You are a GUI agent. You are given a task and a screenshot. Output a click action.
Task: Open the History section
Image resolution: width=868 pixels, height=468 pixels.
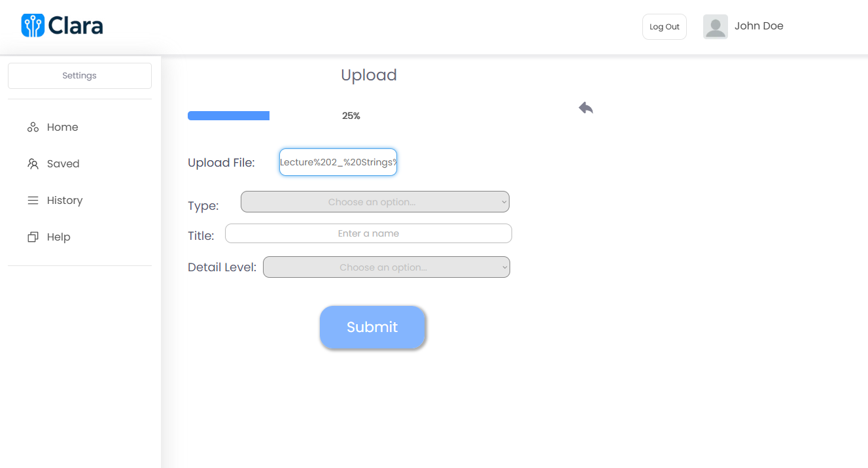[x=65, y=201]
